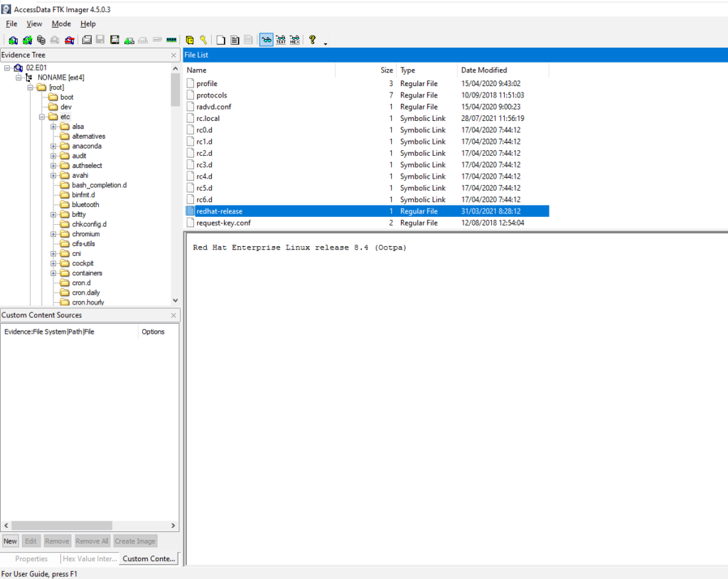Click the Image Mounting toolbar icon
The height and width of the screenshot is (579, 728).
[x=41, y=40]
